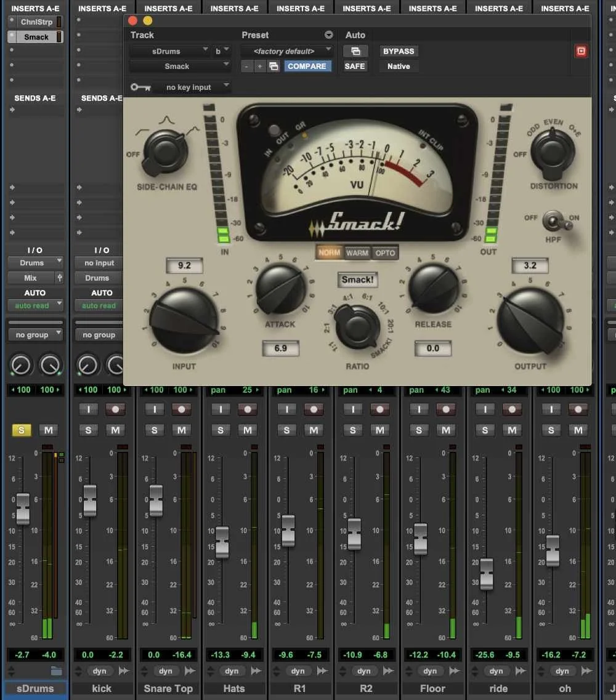Click auto read on kick track
This screenshot has height=700, width=616.
(x=99, y=306)
